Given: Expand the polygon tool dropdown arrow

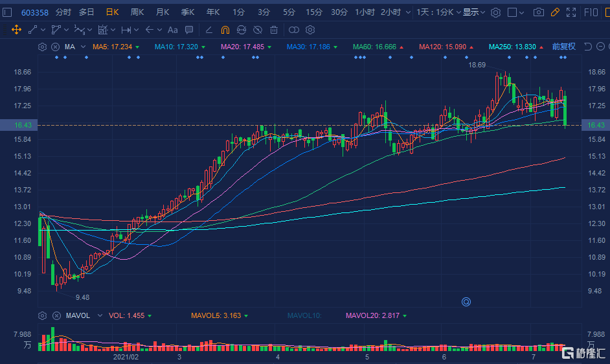Looking at the screenshot, I should point(67,30).
